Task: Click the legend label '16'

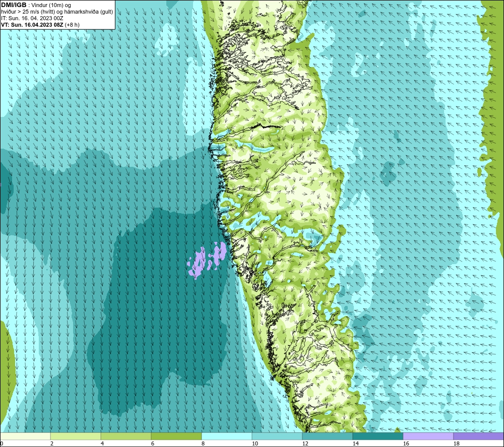Action: [x=406, y=443]
